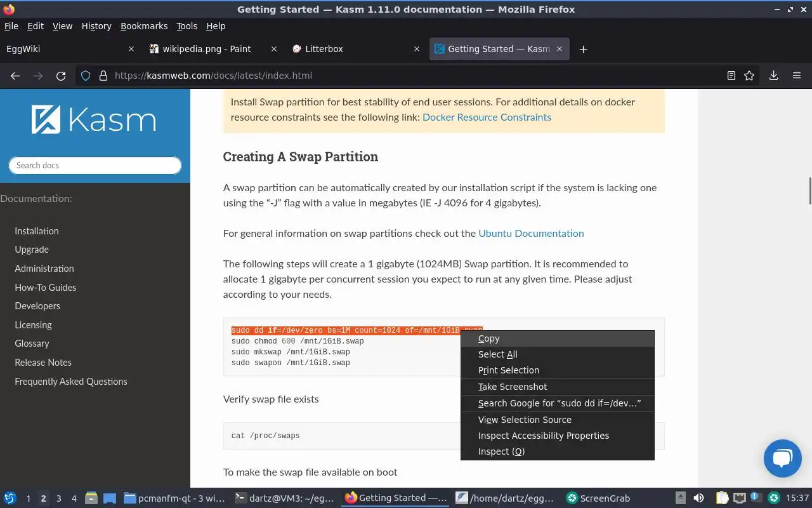Screen dimensions: 812x508
Task: Open the network tray icon
Action: tap(740, 498)
